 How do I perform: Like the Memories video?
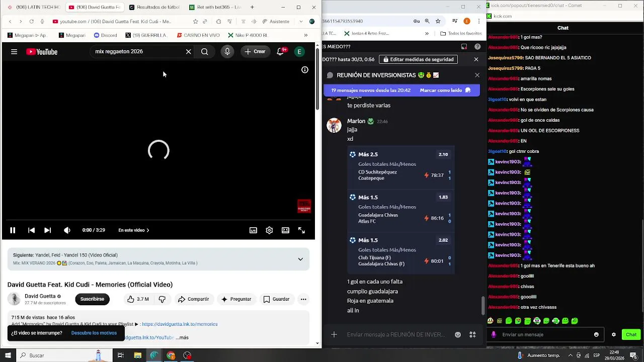[x=138, y=299]
